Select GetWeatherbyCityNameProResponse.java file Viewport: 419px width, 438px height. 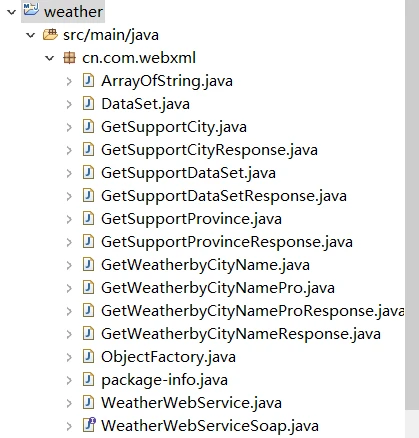[253, 311]
